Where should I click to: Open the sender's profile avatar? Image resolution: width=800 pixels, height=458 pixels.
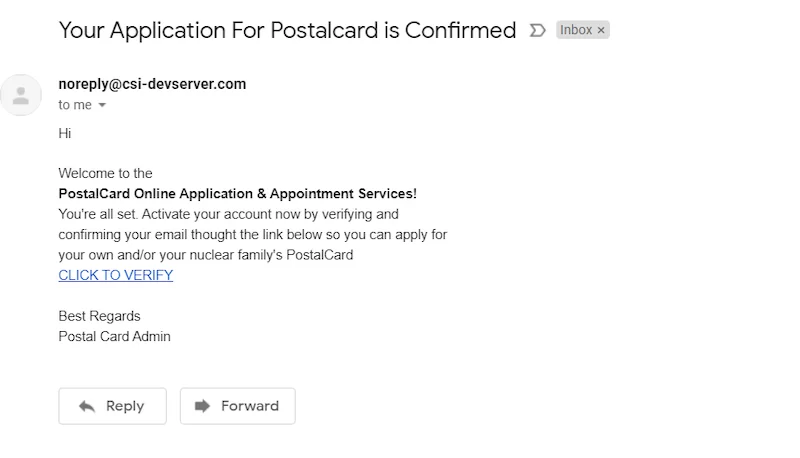[x=21, y=95]
